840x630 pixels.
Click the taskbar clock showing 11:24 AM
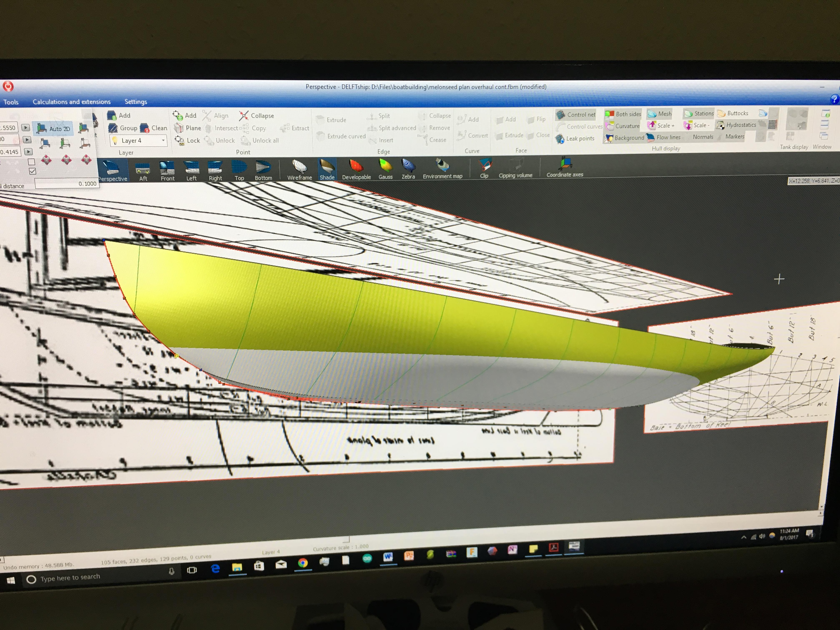point(789,534)
